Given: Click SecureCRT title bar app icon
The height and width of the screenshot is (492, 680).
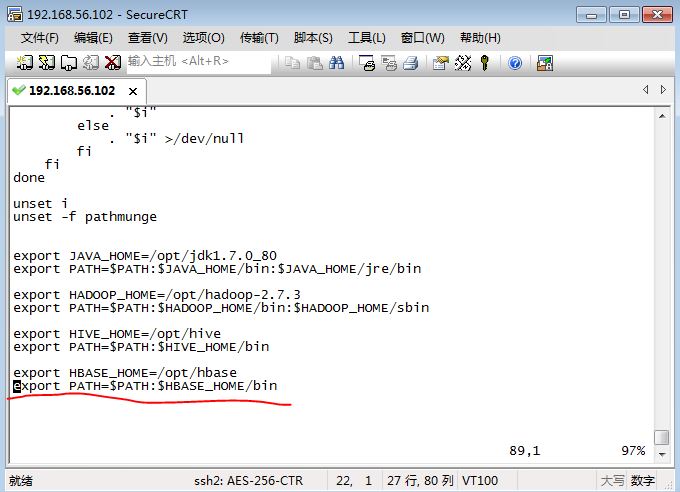Looking at the screenshot, I should (x=15, y=14).
